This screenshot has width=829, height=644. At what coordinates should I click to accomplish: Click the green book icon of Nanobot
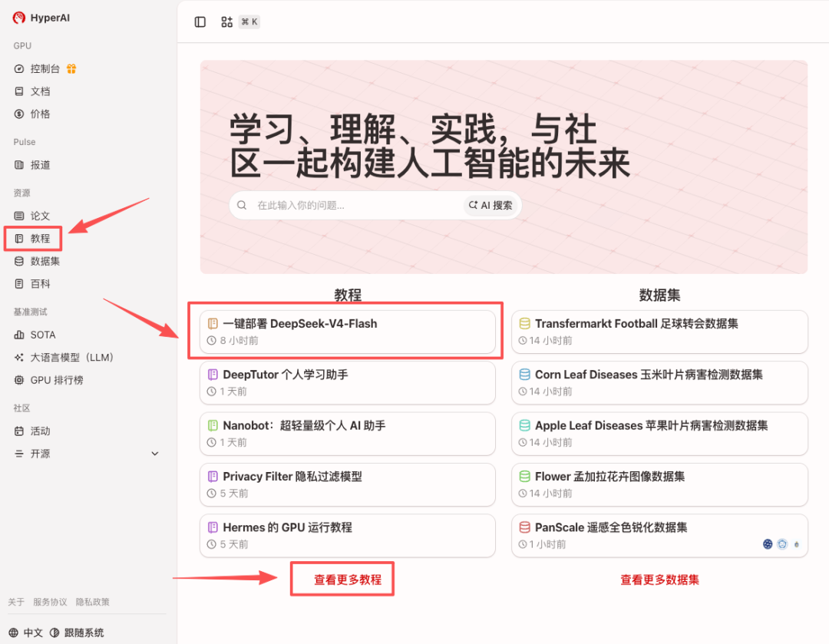click(x=213, y=426)
